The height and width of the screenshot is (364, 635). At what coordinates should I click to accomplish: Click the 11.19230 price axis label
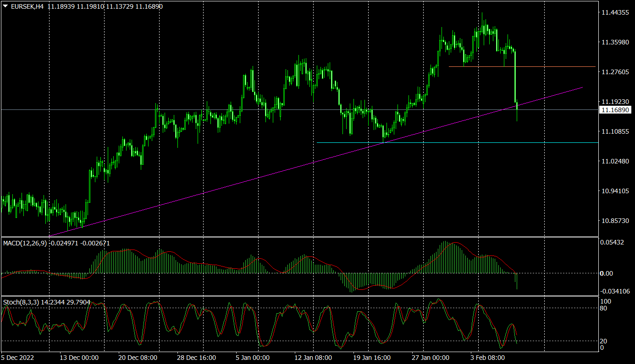615,102
